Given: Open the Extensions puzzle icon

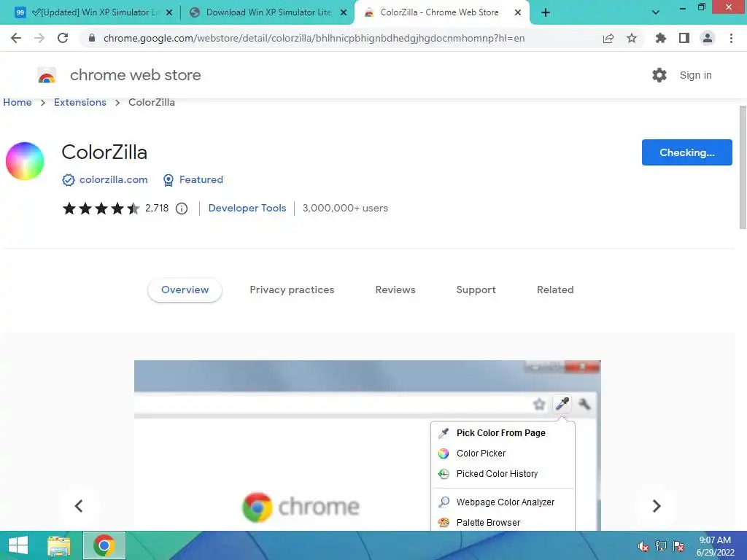Looking at the screenshot, I should pos(661,38).
